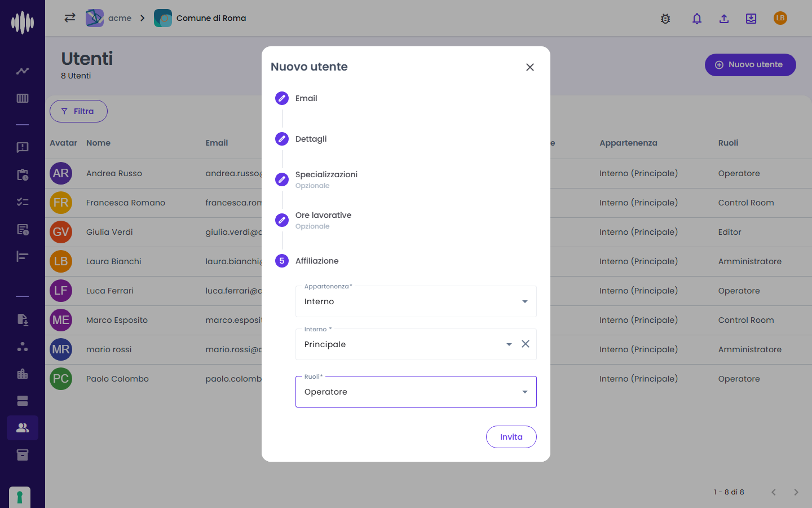Open the Filtra filter button
Viewport: 812px width, 508px height.
(x=78, y=111)
